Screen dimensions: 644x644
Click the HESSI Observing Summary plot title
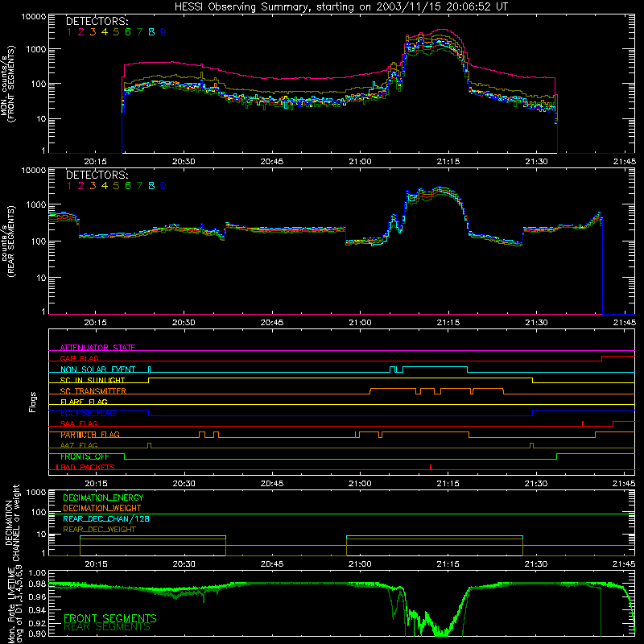[x=341, y=6]
